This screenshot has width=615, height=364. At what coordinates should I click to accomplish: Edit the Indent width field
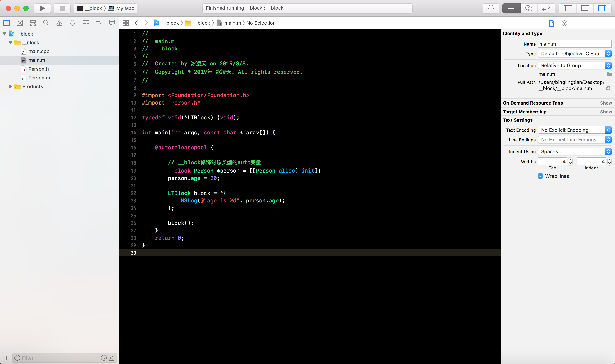591,162
